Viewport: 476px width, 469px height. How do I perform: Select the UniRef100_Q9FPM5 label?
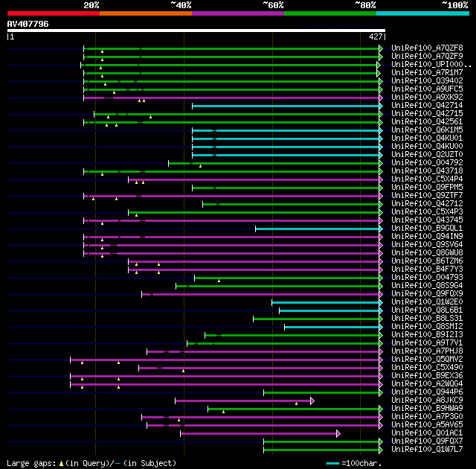427,188
